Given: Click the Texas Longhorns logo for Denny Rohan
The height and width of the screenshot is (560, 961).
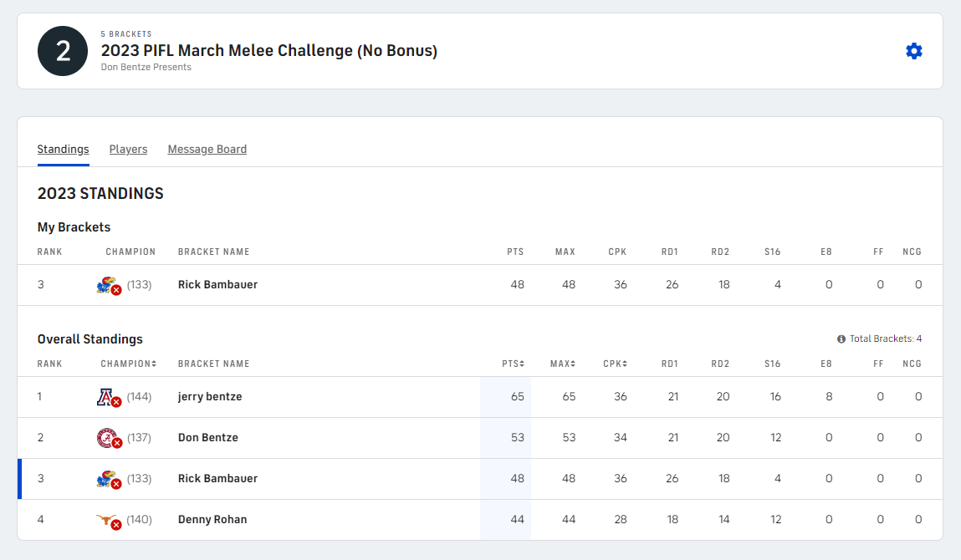Looking at the screenshot, I should coord(105,520).
